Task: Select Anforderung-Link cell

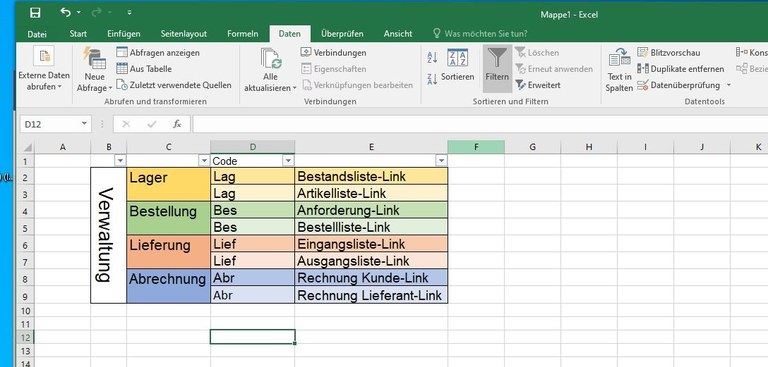Action: pos(371,210)
